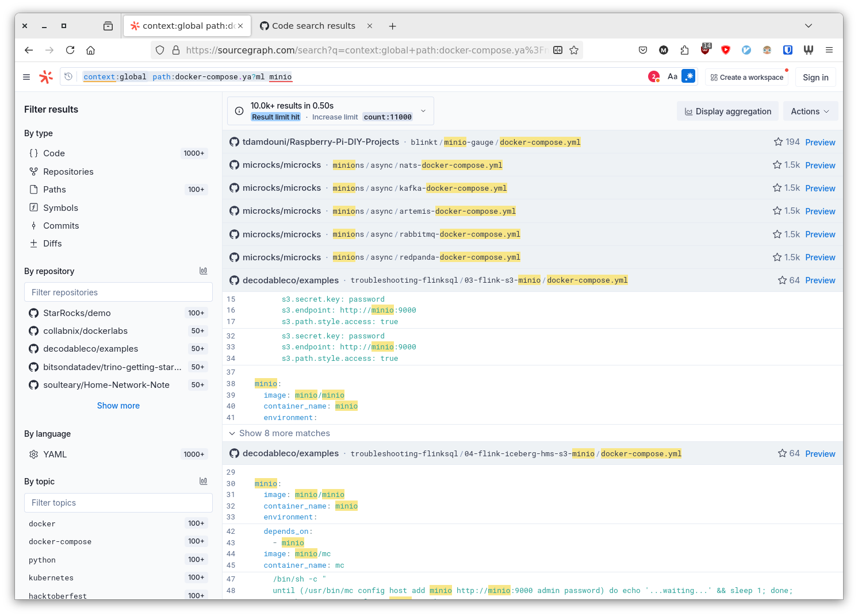
Task: Click star icon on tdamdouni result row
Action: pyautogui.click(x=778, y=142)
